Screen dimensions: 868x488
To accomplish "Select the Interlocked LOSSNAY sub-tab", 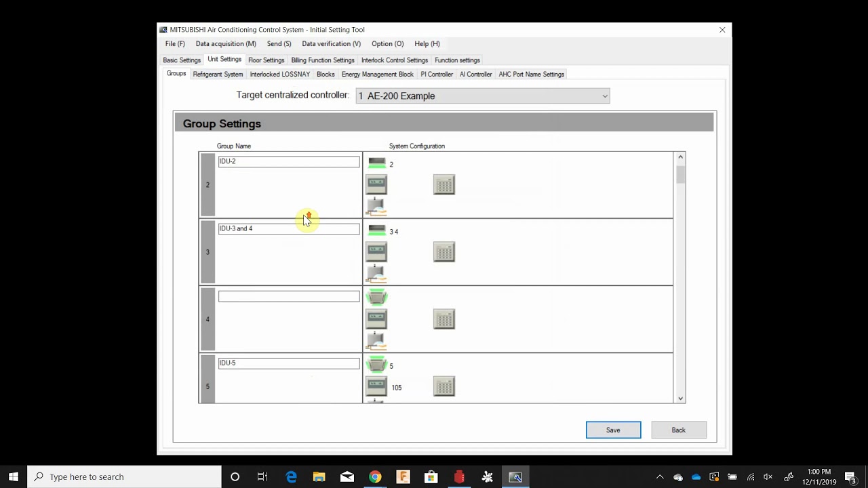I will 279,75.
